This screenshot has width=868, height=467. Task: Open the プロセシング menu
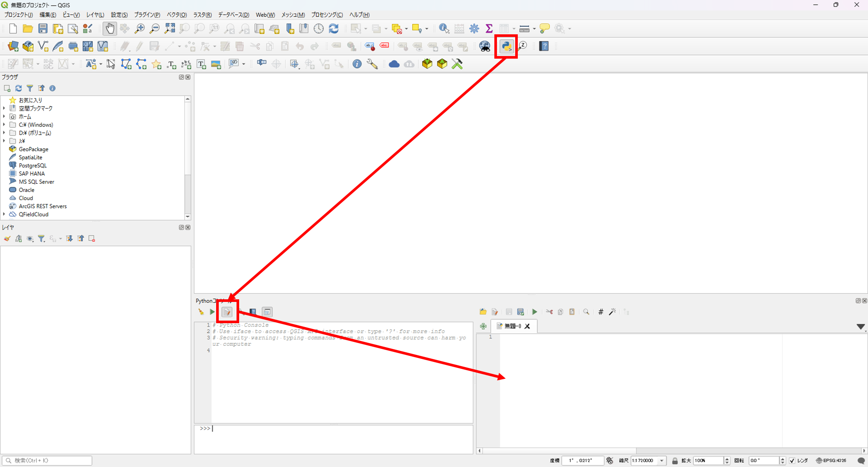327,14
